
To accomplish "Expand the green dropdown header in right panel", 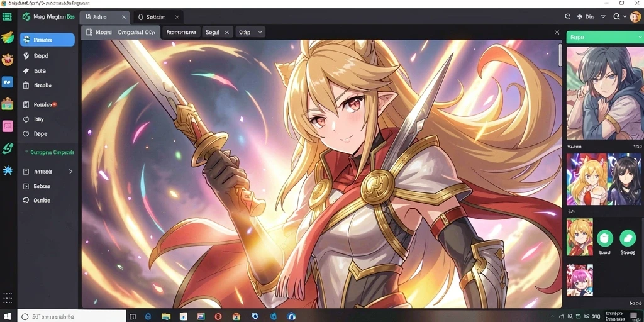I will [x=604, y=37].
